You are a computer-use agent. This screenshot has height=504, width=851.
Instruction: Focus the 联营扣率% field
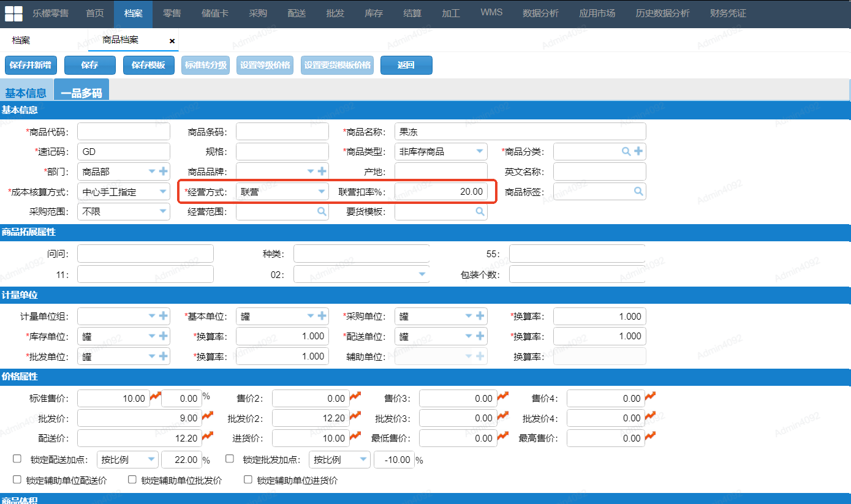(441, 192)
